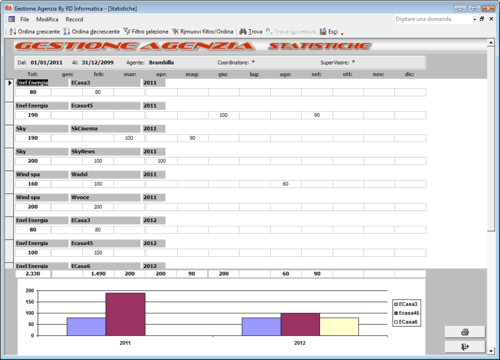Viewport: 500px width, 360px height.
Task: Click feb value 200 in Wvoce record
Action: (98, 207)
